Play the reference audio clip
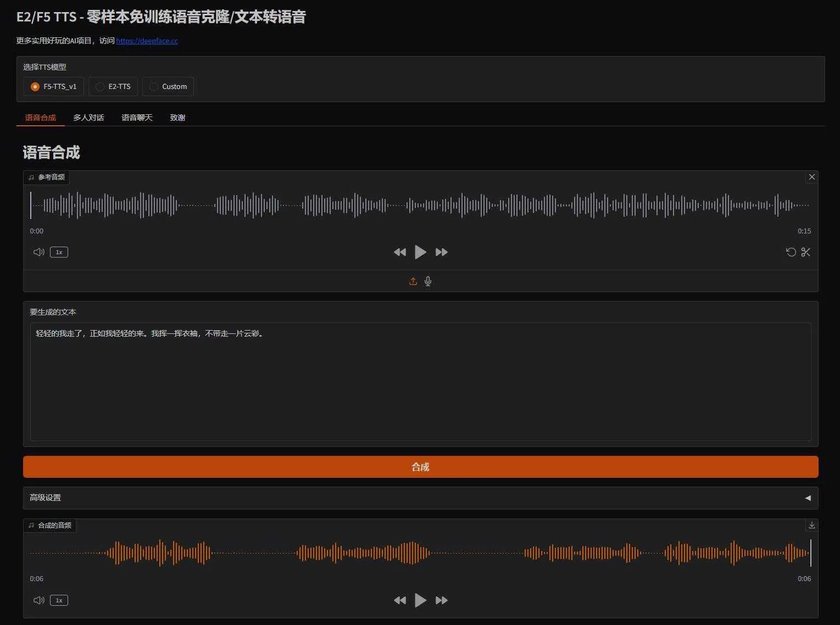 pyautogui.click(x=420, y=252)
